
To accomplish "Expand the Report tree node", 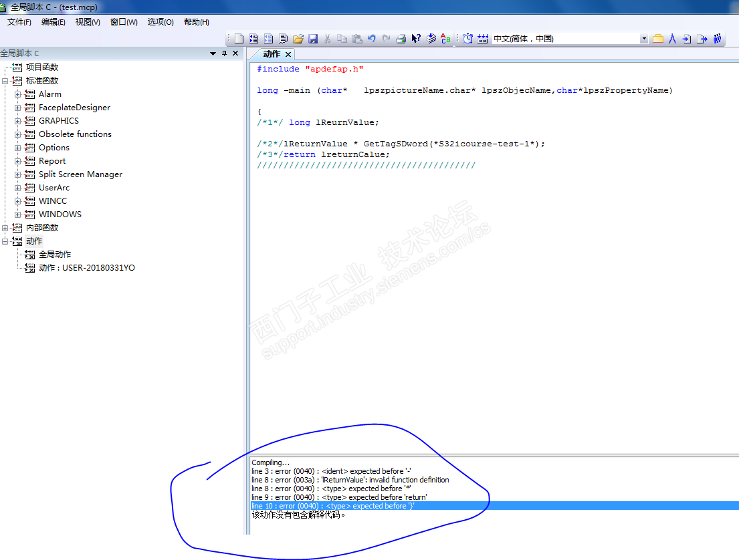I will pyautogui.click(x=17, y=161).
